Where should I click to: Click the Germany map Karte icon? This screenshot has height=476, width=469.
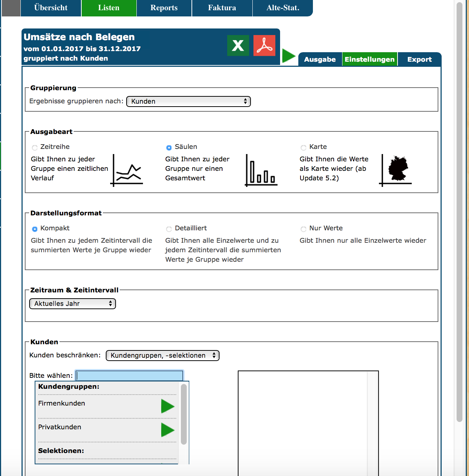pos(396,170)
